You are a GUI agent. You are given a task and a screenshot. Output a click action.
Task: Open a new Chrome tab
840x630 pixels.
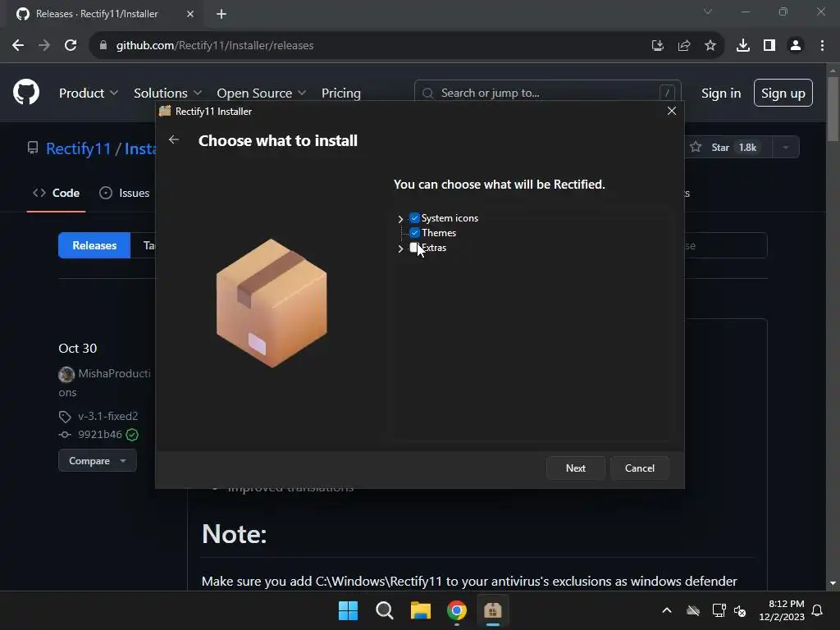[221, 14]
